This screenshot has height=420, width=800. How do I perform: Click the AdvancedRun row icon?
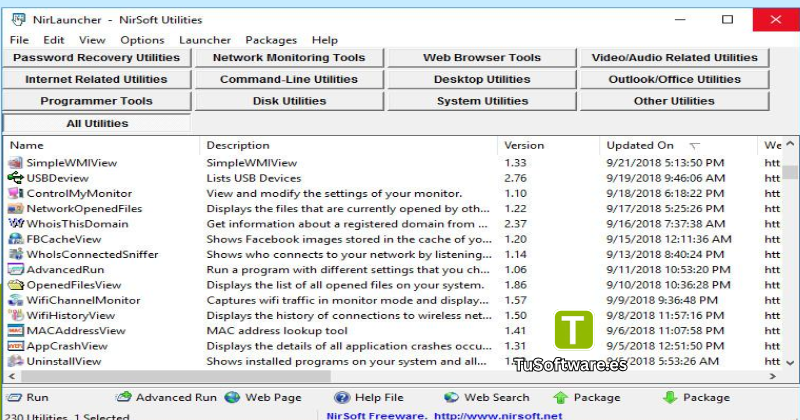point(16,269)
